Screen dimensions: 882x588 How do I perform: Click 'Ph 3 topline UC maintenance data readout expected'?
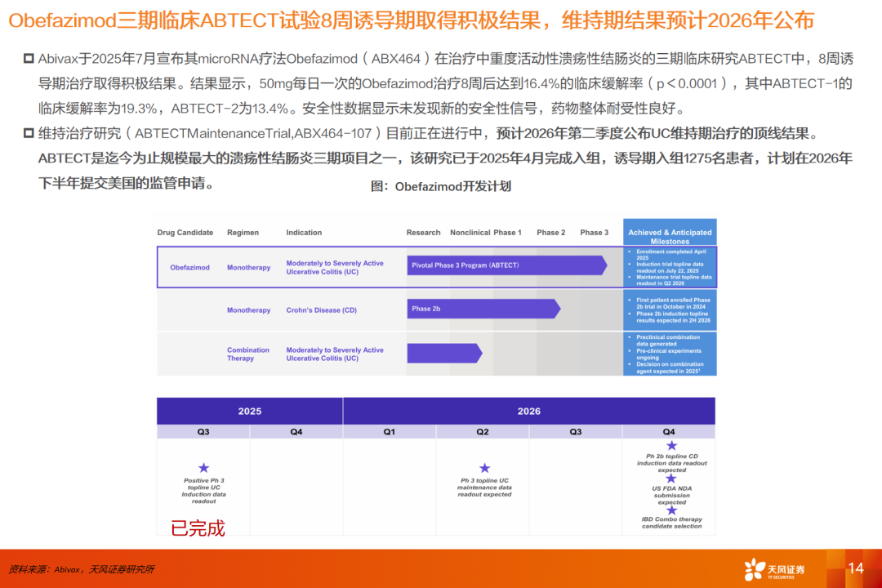pos(484,488)
